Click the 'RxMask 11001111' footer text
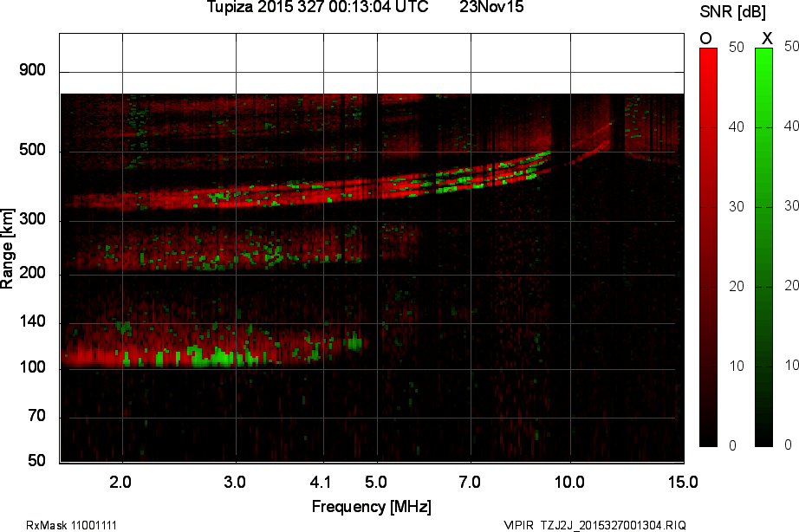 (71, 525)
